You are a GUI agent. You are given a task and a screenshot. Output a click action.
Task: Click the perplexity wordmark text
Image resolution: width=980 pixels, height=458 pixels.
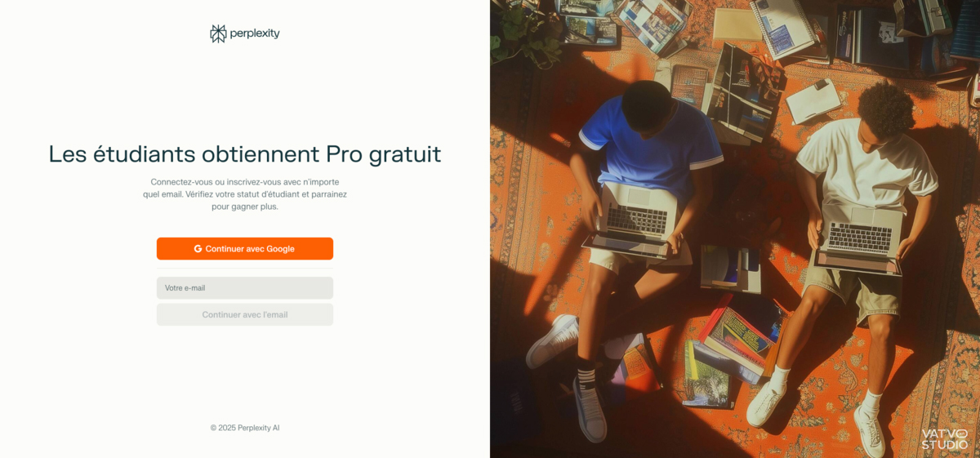(x=255, y=33)
